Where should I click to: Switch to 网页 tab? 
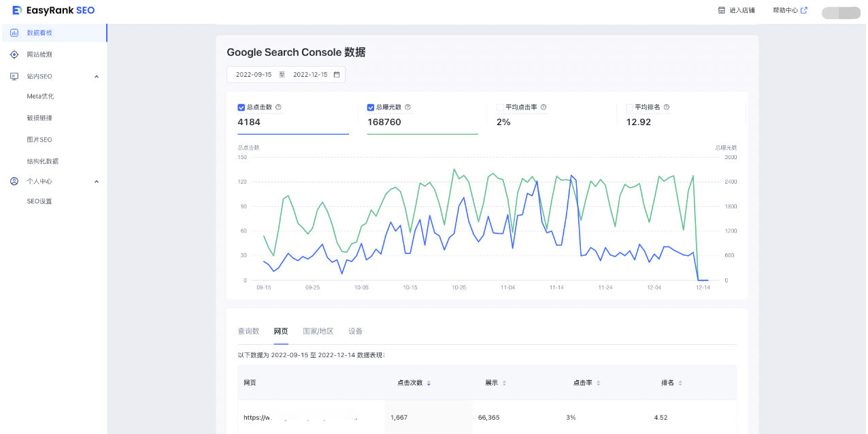[x=281, y=331]
